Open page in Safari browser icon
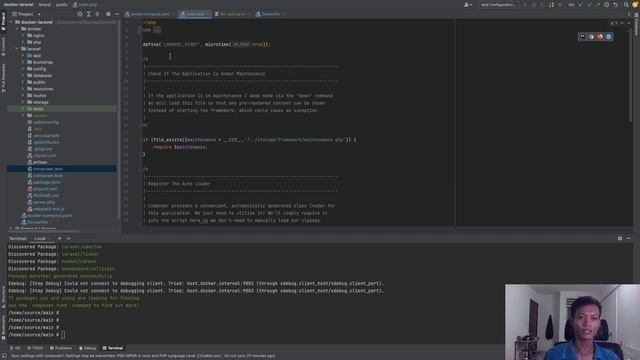 [609, 37]
